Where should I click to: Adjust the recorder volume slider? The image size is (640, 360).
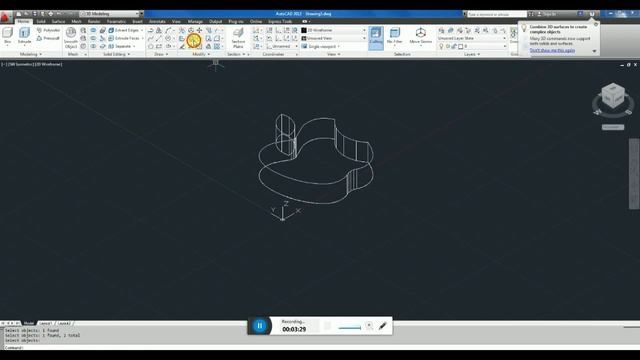pyautogui.click(x=350, y=327)
